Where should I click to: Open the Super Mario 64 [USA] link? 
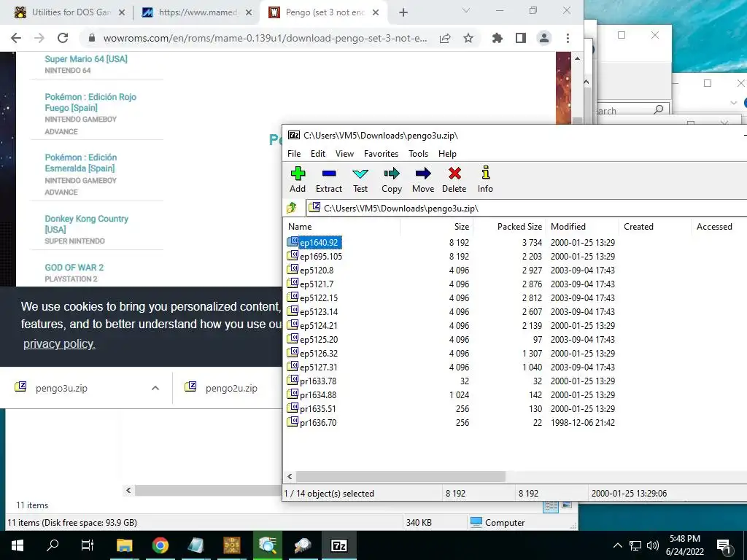click(x=86, y=59)
